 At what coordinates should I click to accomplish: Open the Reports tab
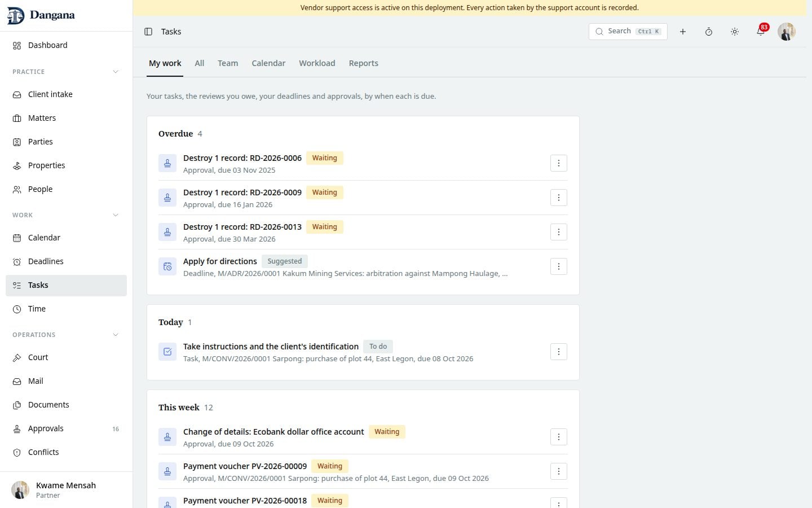point(364,63)
